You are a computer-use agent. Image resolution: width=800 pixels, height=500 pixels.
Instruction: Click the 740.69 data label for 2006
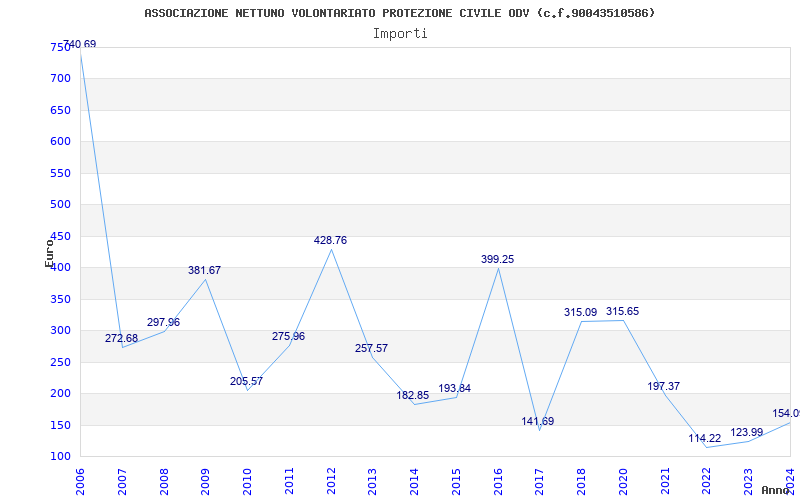80,45
